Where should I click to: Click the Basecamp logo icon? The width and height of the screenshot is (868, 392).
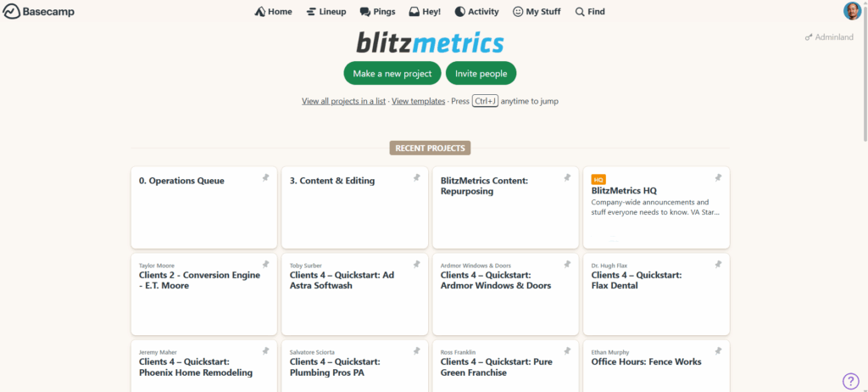click(11, 12)
